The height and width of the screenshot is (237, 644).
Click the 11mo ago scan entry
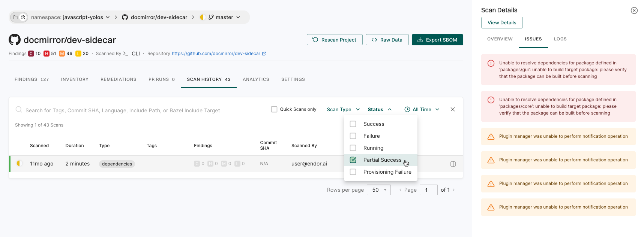tap(42, 164)
